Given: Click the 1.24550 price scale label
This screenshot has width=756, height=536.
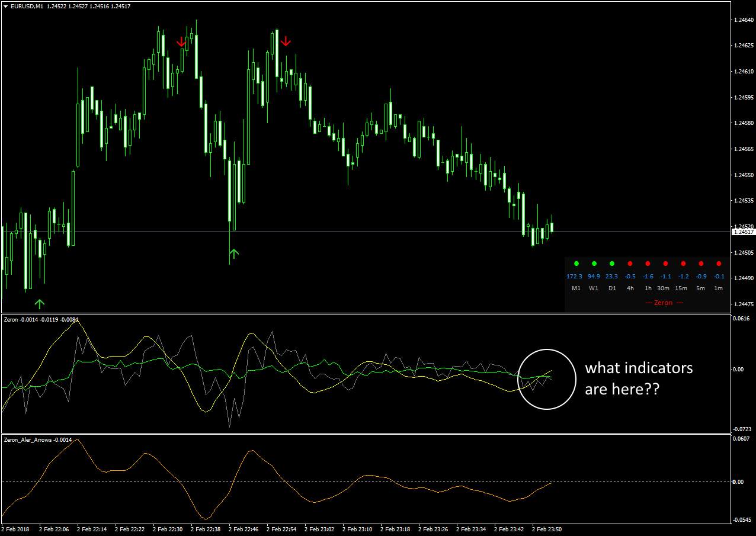Looking at the screenshot, I should (x=744, y=175).
